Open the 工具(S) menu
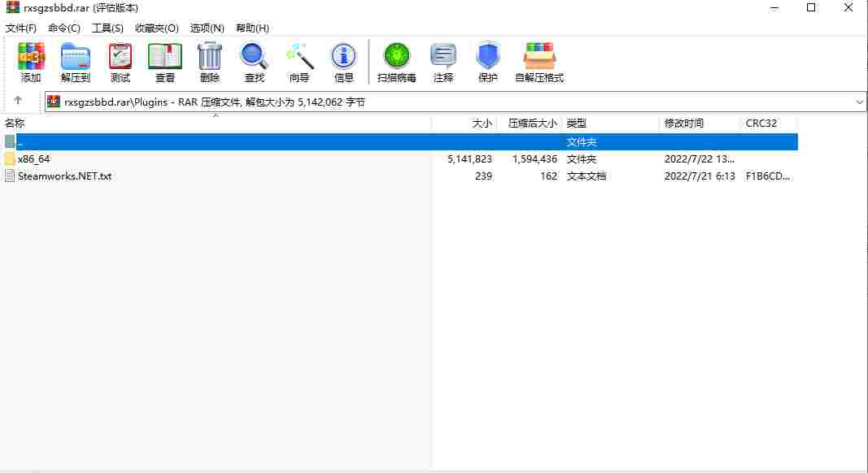The width and height of the screenshot is (868, 473). point(107,28)
